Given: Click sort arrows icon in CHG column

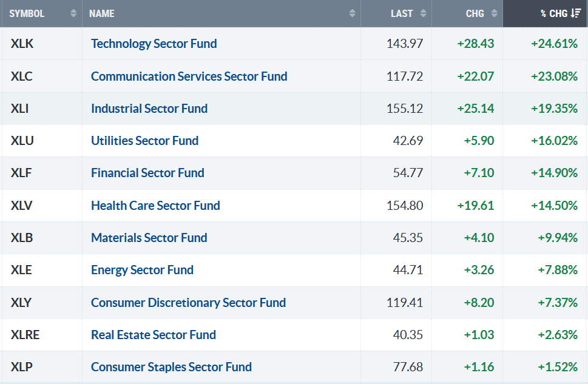Looking at the screenshot, I should (495, 13).
